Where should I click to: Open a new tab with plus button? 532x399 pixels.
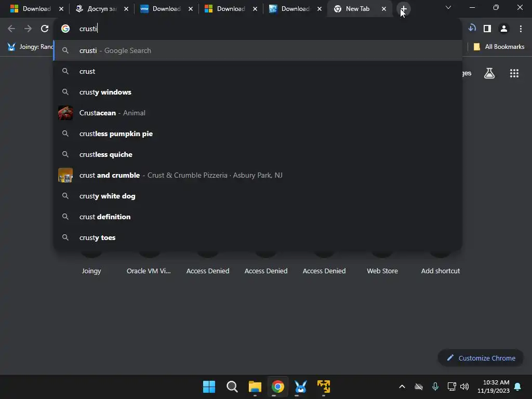pyautogui.click(x=403, y=9)
